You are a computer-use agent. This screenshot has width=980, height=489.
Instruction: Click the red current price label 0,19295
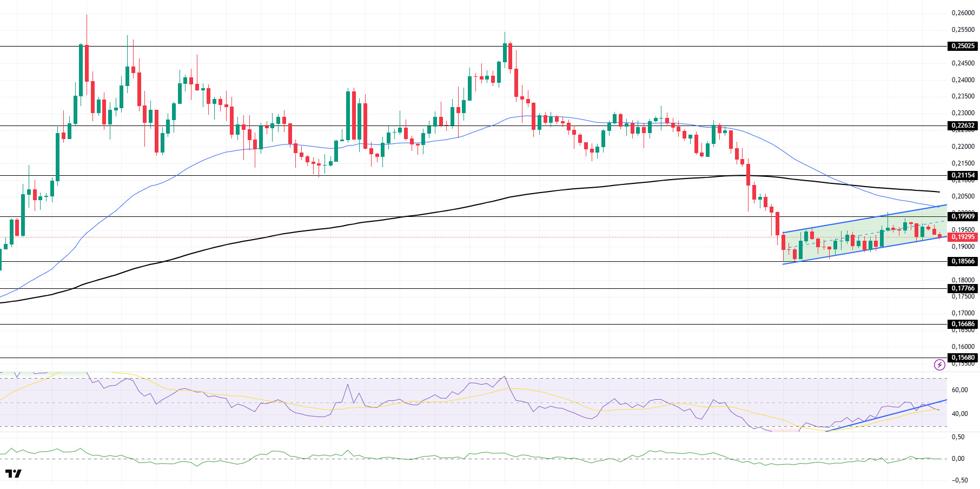pos(963,237)
